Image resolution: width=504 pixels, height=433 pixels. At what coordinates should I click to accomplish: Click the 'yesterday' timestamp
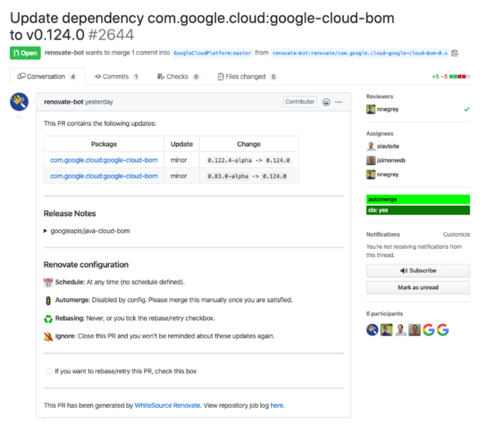tap(99, 102)
